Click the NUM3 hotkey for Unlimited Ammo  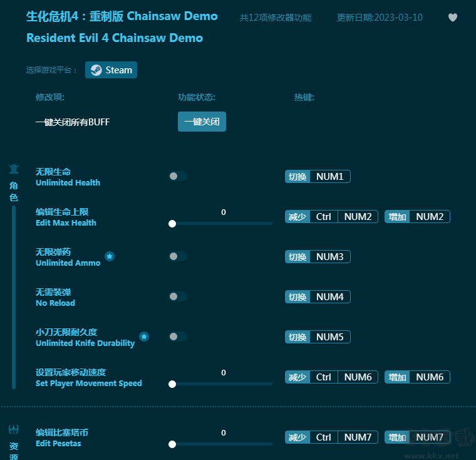point(330,257)
